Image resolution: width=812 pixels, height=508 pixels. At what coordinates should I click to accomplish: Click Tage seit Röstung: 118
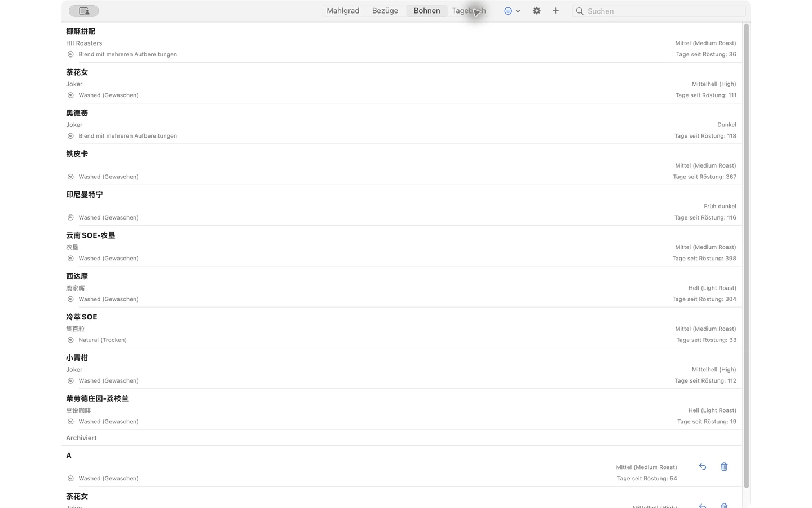(x=705, y=136)
